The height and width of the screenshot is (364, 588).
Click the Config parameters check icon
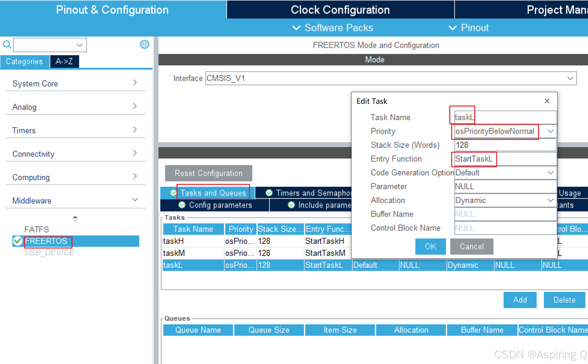pyautogui.click(x=182, y=205)
